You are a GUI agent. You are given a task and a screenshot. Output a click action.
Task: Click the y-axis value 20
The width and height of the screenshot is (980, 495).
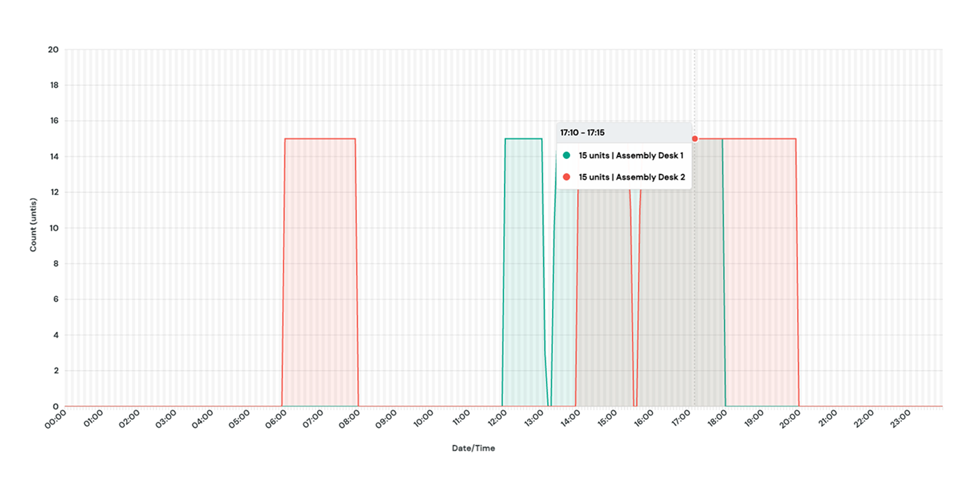click(x=54, y=49)
